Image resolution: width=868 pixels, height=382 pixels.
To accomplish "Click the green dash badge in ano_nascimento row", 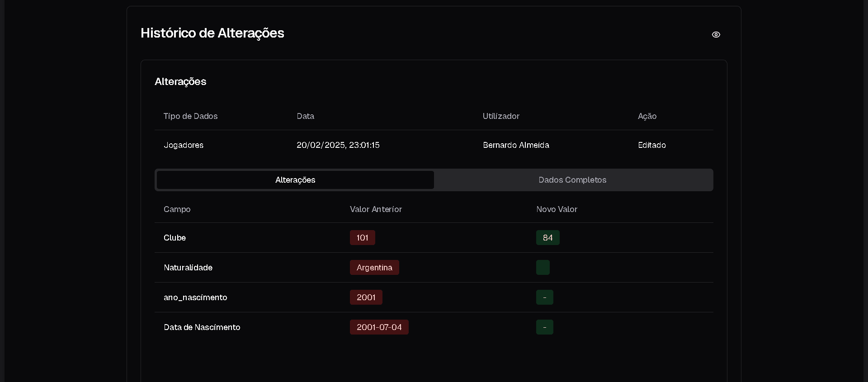I will [544, 297].
